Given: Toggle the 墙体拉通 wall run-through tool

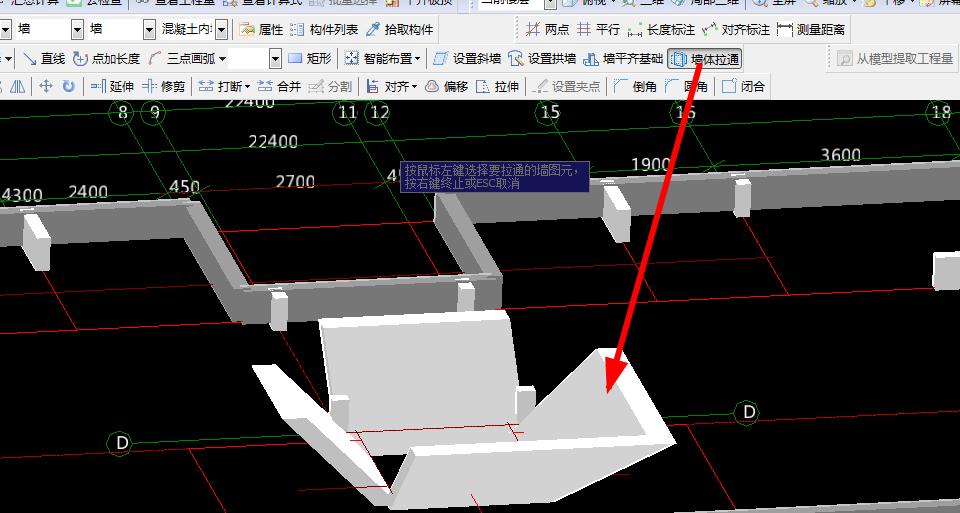Looking at the screenshot, I should click(705, 59).
